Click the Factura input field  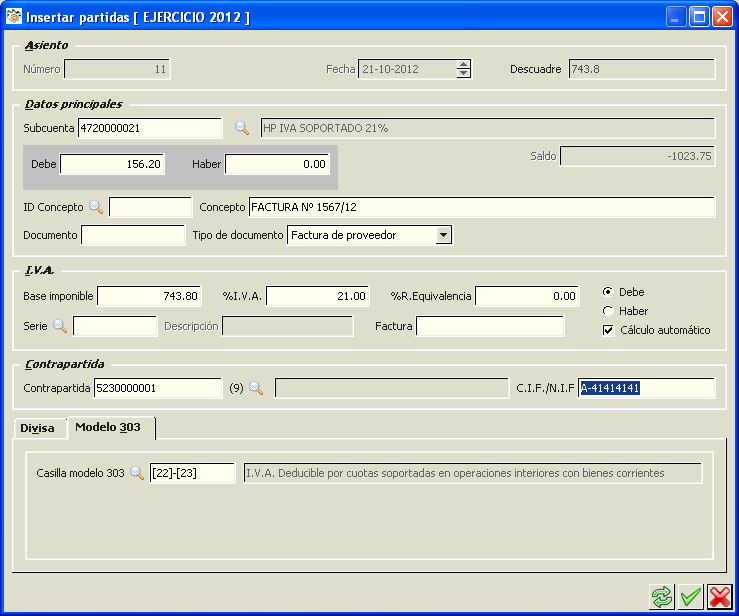[x=490, y=326]
